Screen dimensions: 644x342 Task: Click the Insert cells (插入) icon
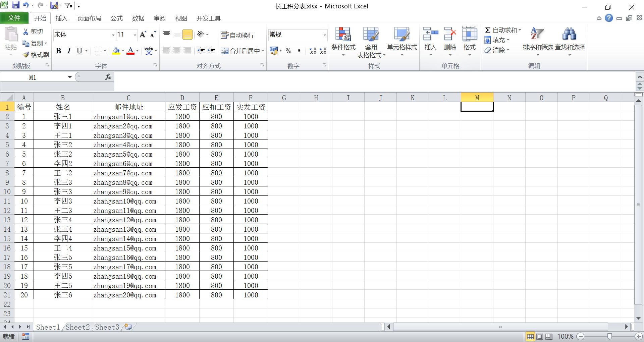coord(430,34)
